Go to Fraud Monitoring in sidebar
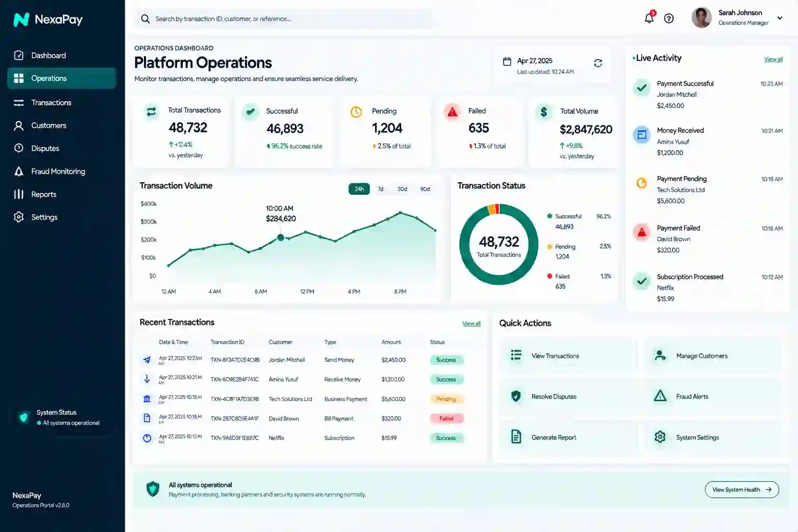Image resolution: width=798 pixels, height=532 pixels. [62, 171]
